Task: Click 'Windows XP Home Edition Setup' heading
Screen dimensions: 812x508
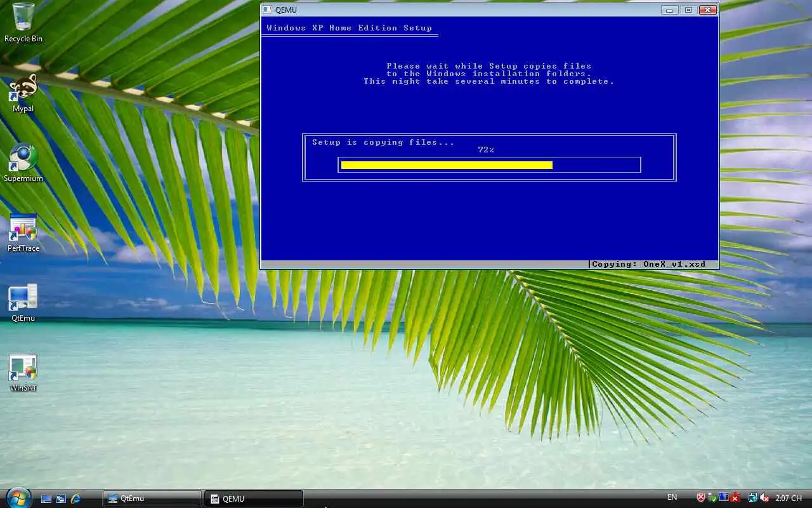Action: click(349, 28)
